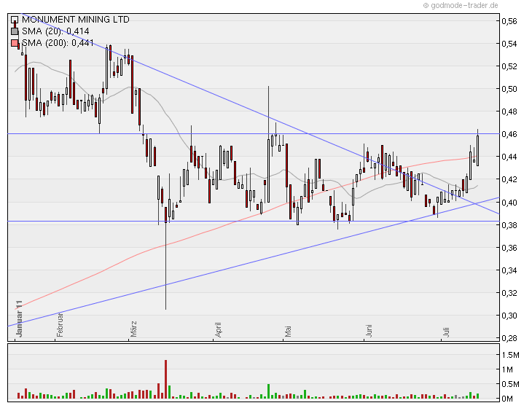Click the 0,34 price axis label

509,270
